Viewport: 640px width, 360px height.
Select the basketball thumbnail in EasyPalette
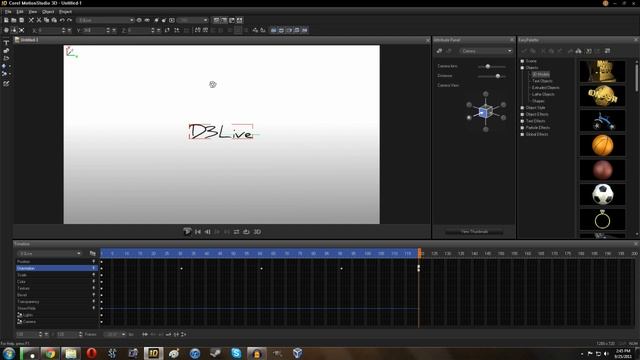click(602, 145)
